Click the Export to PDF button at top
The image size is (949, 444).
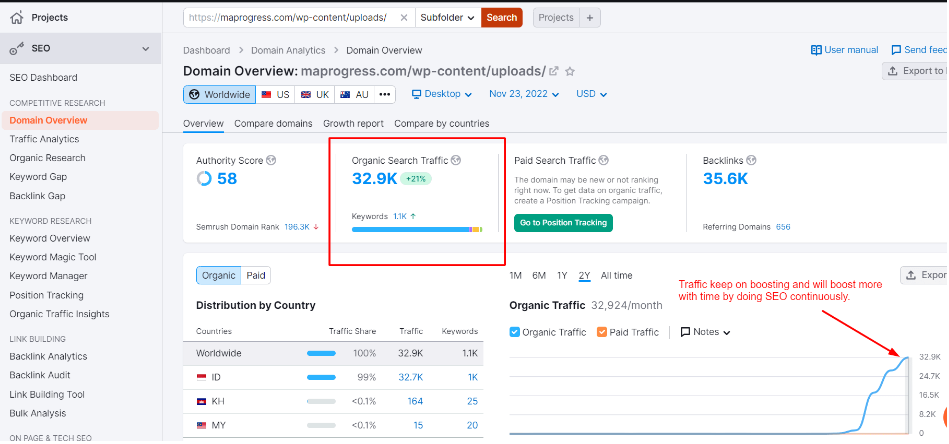tap(915, 71)
